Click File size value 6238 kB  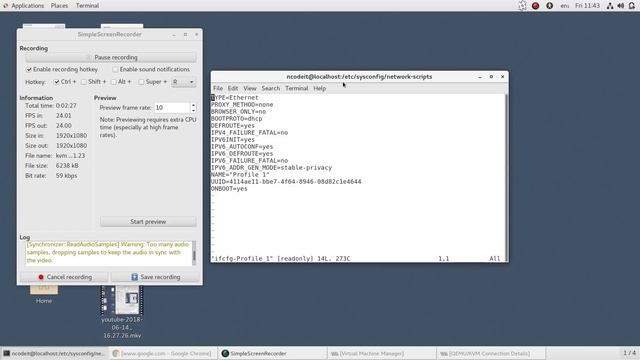67,166
